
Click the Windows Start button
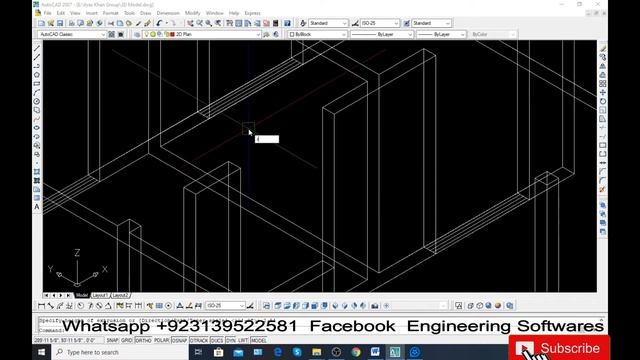point(42,352)
